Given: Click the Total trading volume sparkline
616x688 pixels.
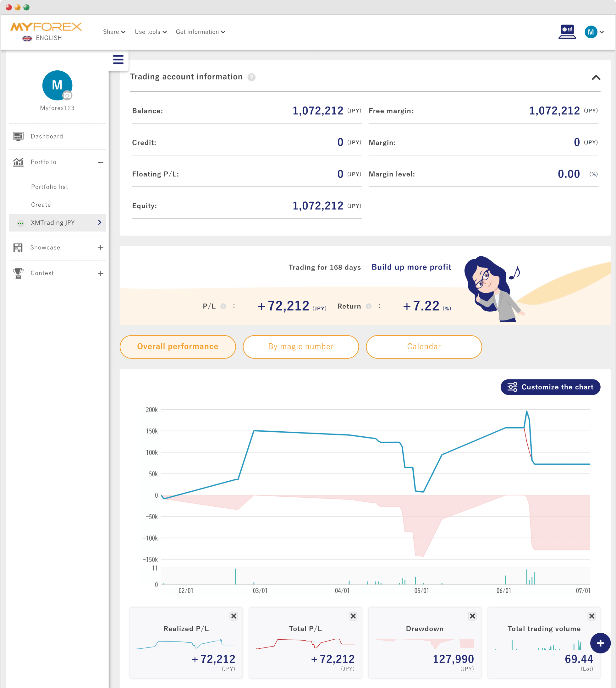Looking at the screenshot, I should [x=538, y=645].
